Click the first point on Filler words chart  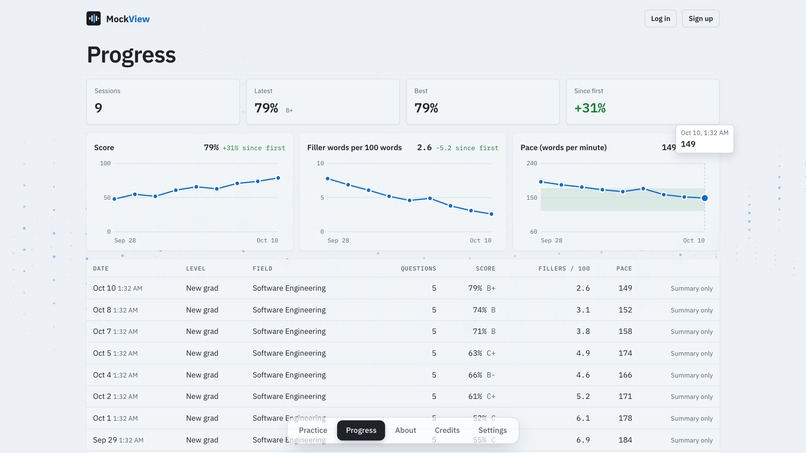click(x=327, y=178)
